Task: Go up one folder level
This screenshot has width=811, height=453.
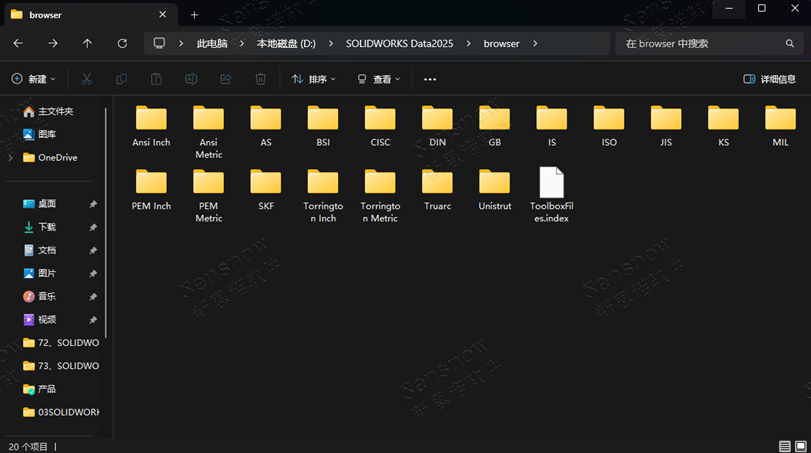Action: coord(87,44)
